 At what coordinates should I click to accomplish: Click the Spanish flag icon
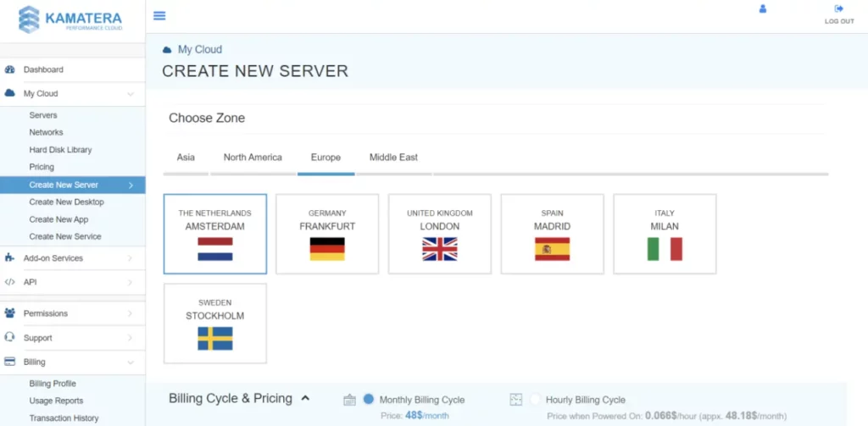552,249
